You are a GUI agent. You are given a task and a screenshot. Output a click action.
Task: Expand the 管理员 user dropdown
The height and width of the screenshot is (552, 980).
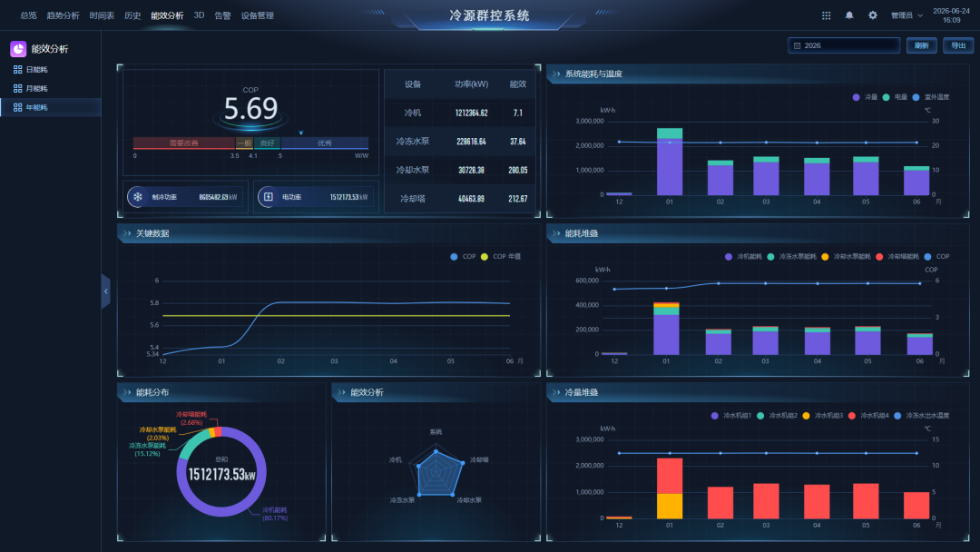pyautogui.click(x=906, y=15)
